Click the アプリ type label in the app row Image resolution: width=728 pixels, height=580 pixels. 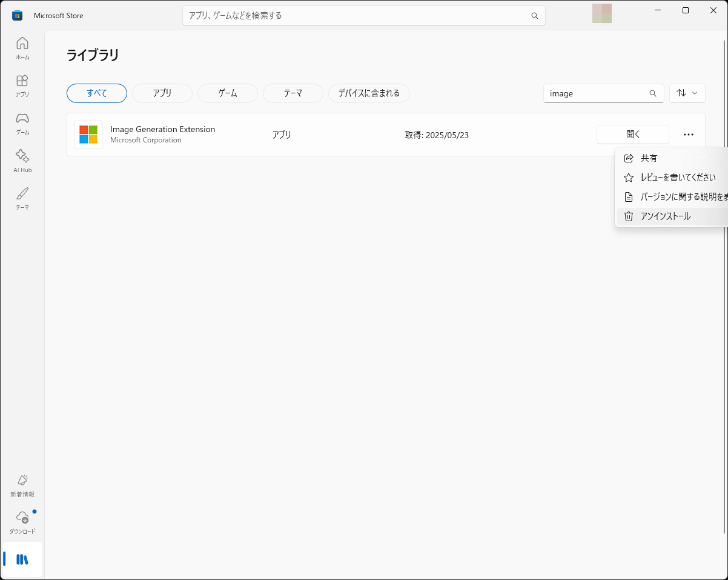pos(282,135)
